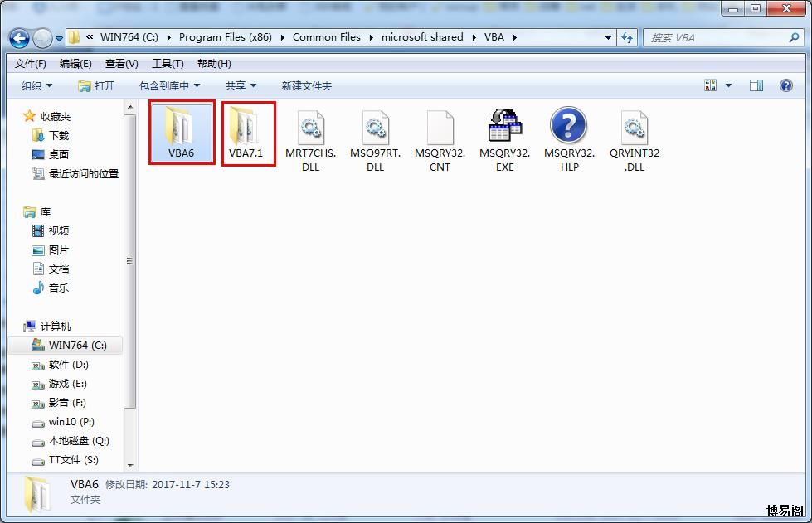
Task: Select the MSQRY32.CNT file icon
Action: (x=440, y=127)
